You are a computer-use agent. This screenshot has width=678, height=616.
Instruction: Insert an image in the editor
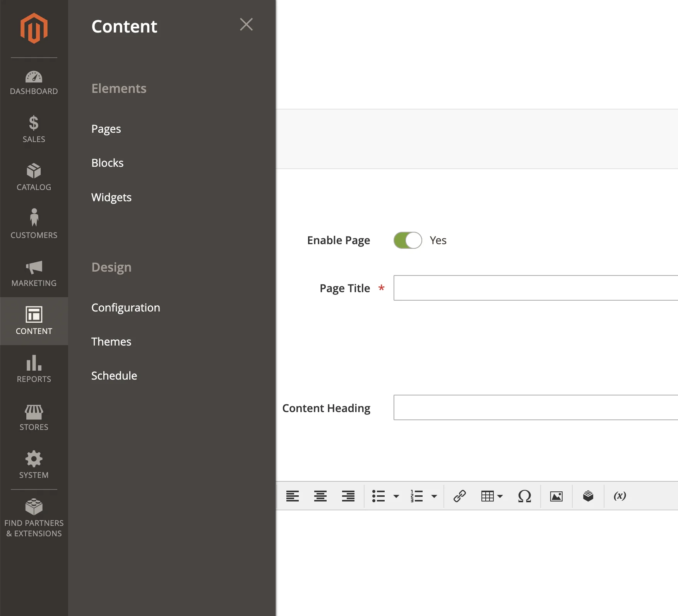[x=556, y=496]
